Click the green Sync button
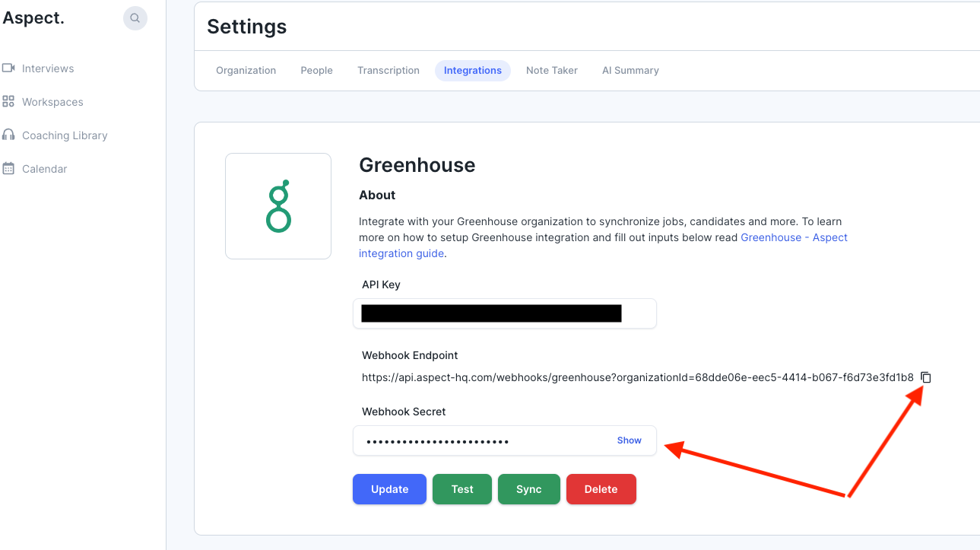This screenshot has width=980, height=550. point(529,489)
